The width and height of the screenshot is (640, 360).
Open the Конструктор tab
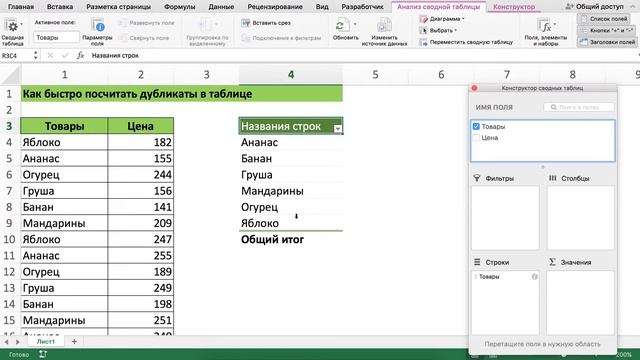point(514,7)
